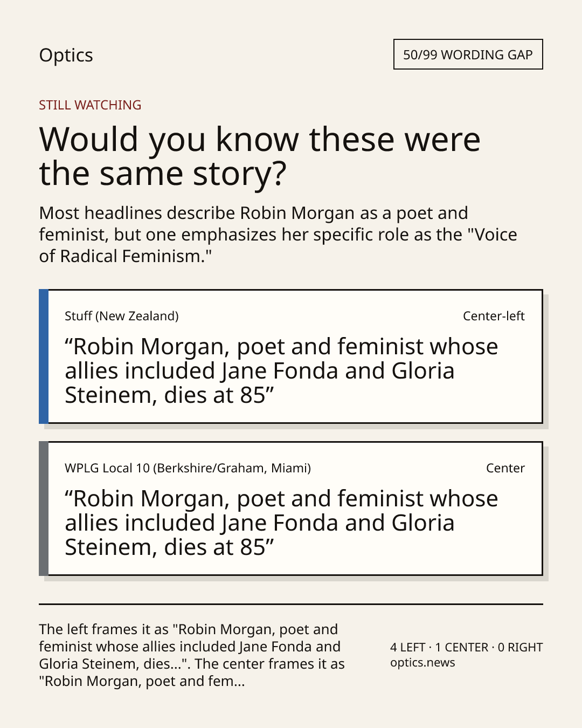Screen dimensions: 582x728
Task: Click the Robin Morgan summary paragraph
Action: coord(278,235)
